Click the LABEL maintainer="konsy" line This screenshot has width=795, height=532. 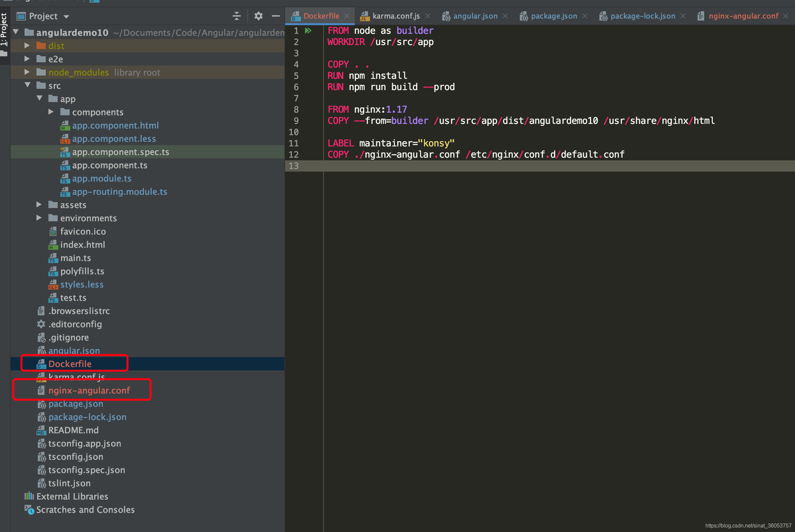[391, 143]
